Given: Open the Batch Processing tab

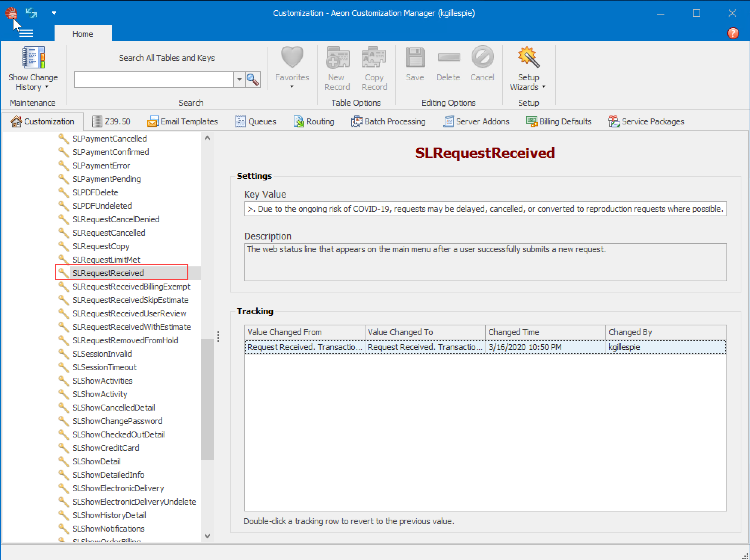Looking at the screenshot, I should (389, 121).
